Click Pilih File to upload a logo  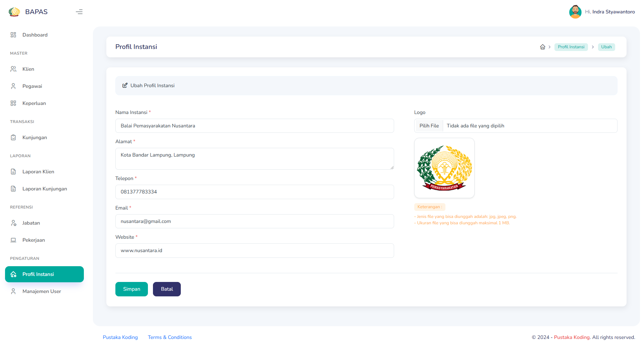[x=429, y=125]
